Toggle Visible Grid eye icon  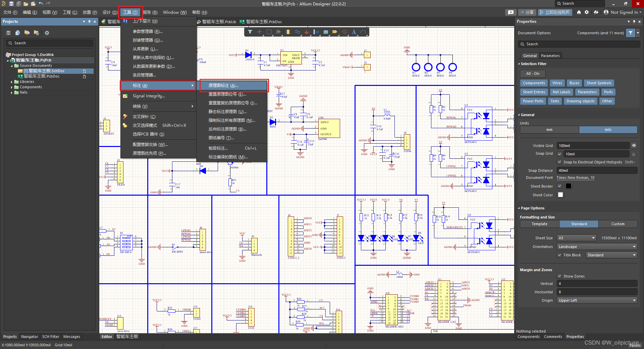point(634,146)
